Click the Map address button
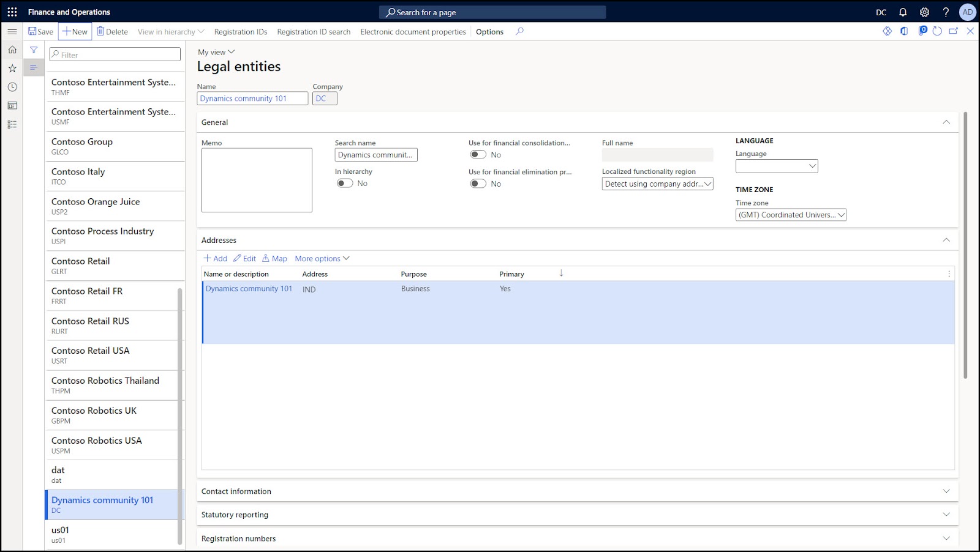Viewport: 980px width, 552px height. (274, 258)
